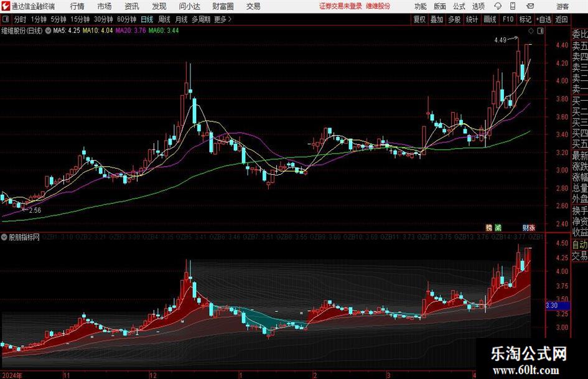The image size is (588, 379).
Task: Switch to the 15分钟 period tab
Action: [80, 19]
